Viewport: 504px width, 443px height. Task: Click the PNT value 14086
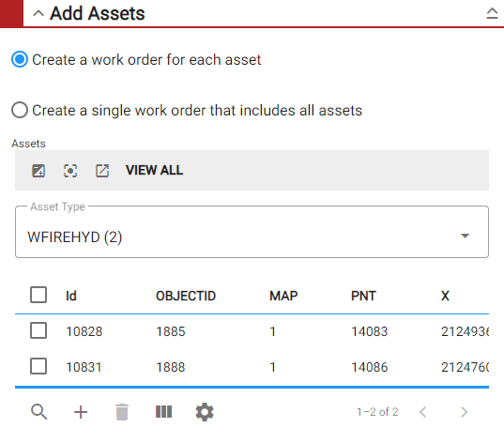[x=370, y=367]
